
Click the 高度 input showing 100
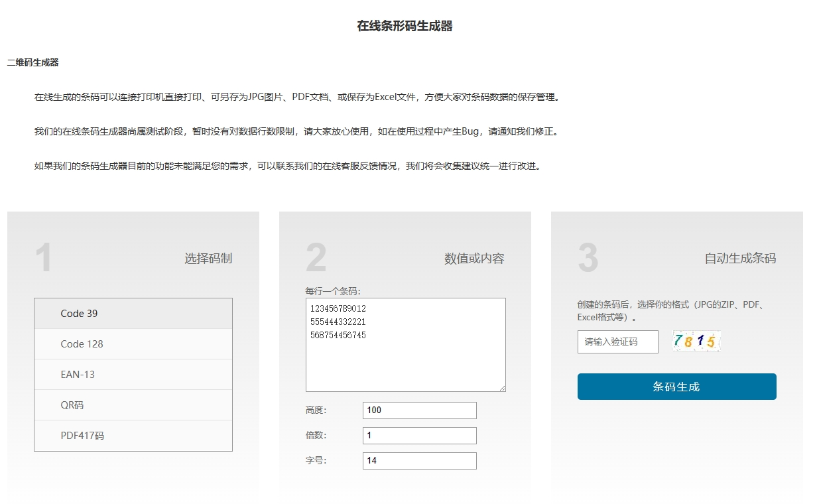[x=419, y=410]
